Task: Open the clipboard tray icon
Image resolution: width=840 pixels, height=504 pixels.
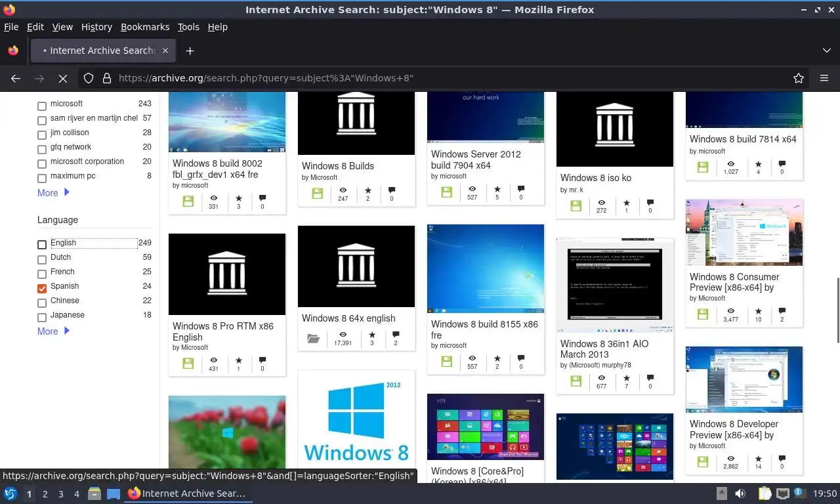Action: 765,493
